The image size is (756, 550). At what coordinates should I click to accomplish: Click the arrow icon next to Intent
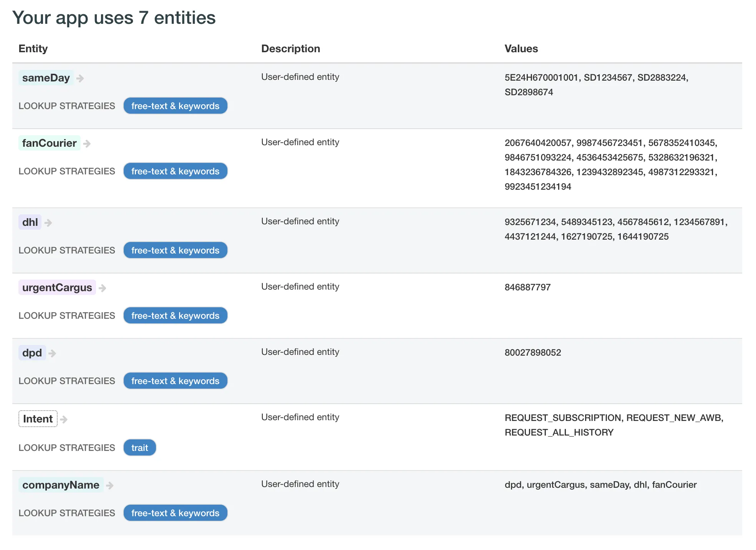coord(64,419)
